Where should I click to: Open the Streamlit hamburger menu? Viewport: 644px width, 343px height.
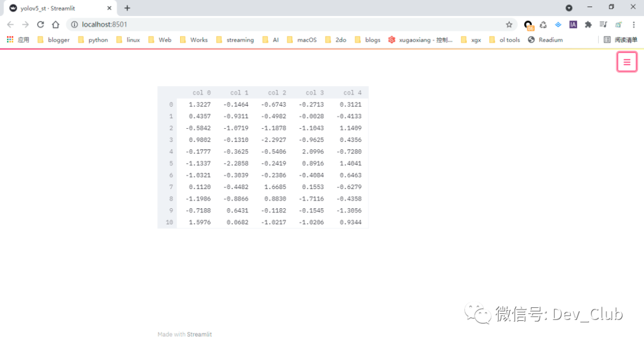[627, 62]
